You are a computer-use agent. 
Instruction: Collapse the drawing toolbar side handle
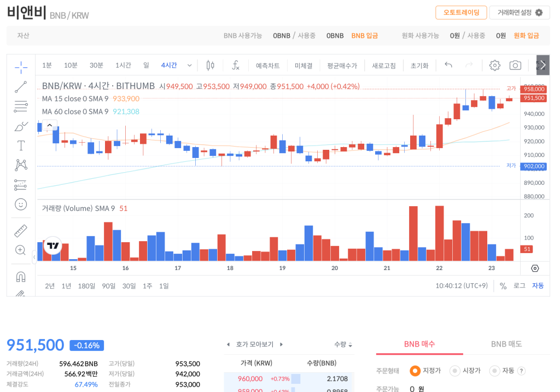coord(34,257)
